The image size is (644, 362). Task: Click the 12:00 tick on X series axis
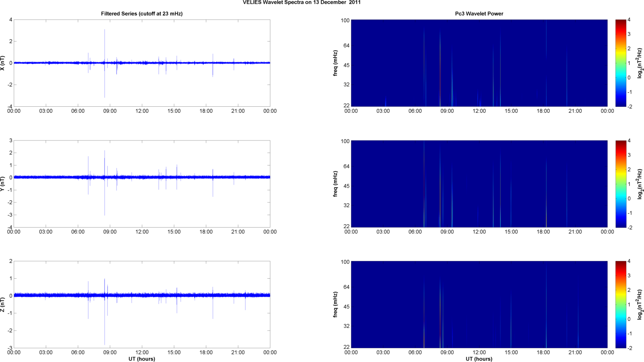coord(142,111)
